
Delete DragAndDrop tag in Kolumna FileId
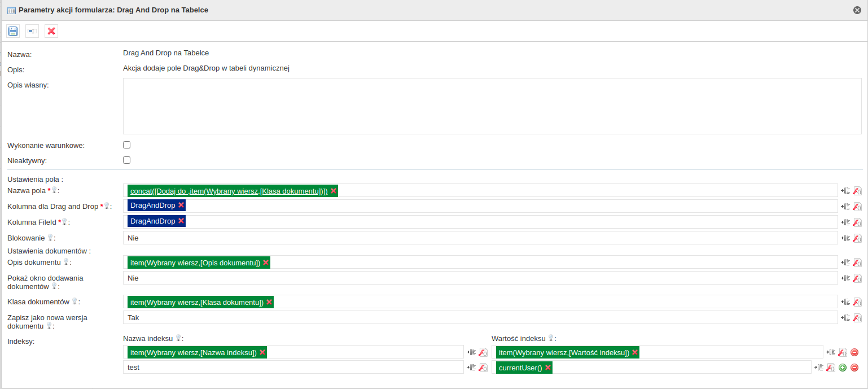[181, 221]
